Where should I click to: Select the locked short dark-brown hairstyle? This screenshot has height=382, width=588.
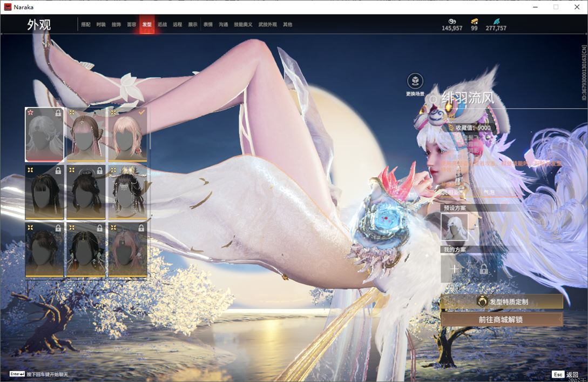(44, 250)
